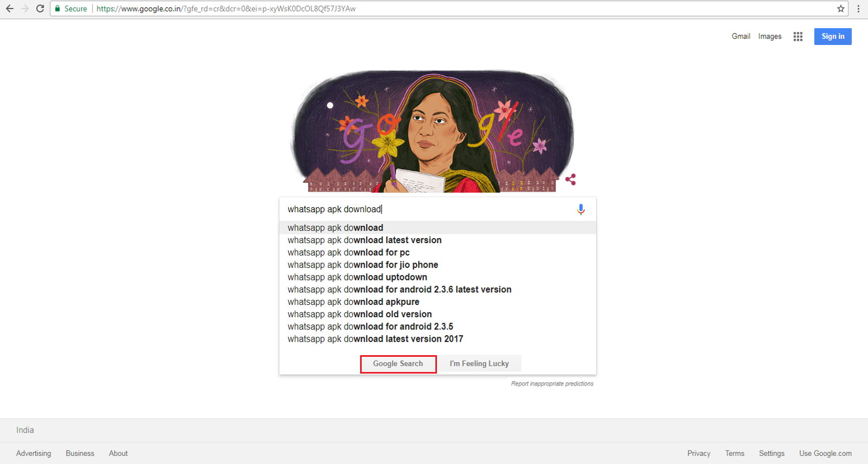Viewport: 868px width, 464px height.
Task: Click the Google doodle image
Action: tap(432, 131)
